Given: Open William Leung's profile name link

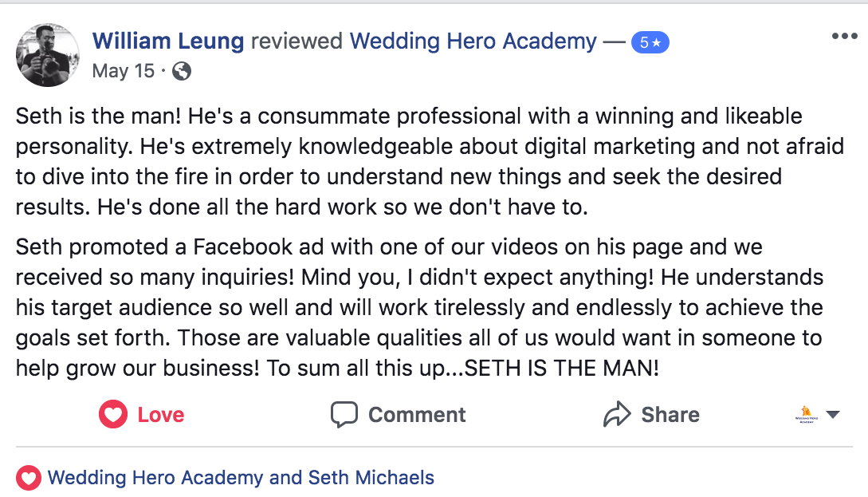Looking at the screenshot, I should click(x=168, y=41).
